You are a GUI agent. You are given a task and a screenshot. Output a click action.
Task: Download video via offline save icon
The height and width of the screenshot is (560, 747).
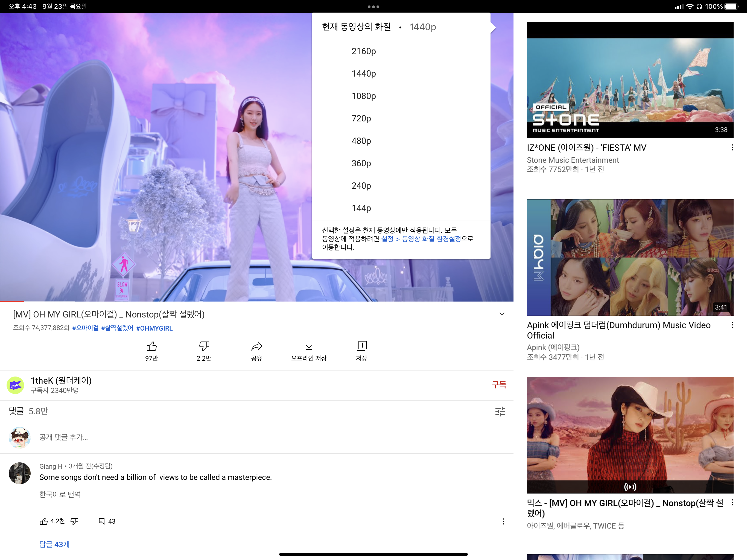point(309,346)
